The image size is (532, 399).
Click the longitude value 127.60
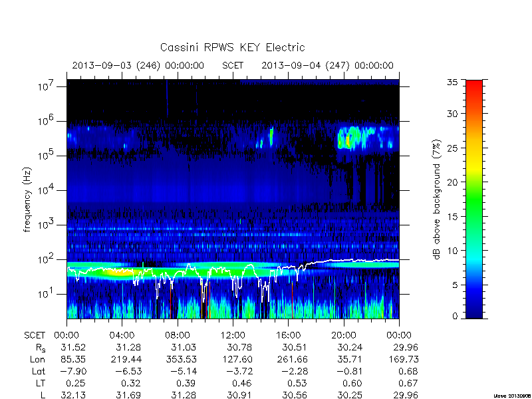[x=236, y=359]
